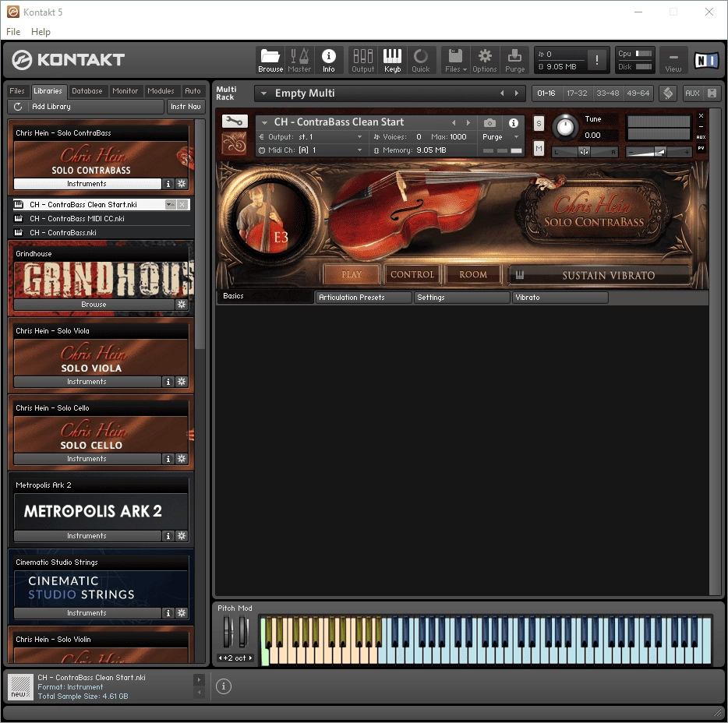Screen dimensions: 728x723
Task: Remove instrument with the header X
Action: (701, 115)
